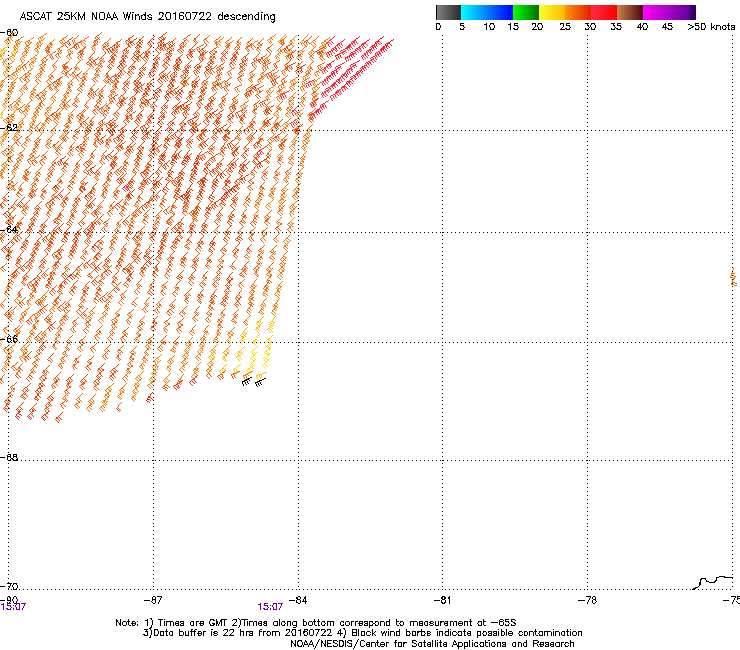Select the green 15-20 knots legend swatch
Viewport: 740px width, 650px height.
pyautogui.click(x=526, y=12)
